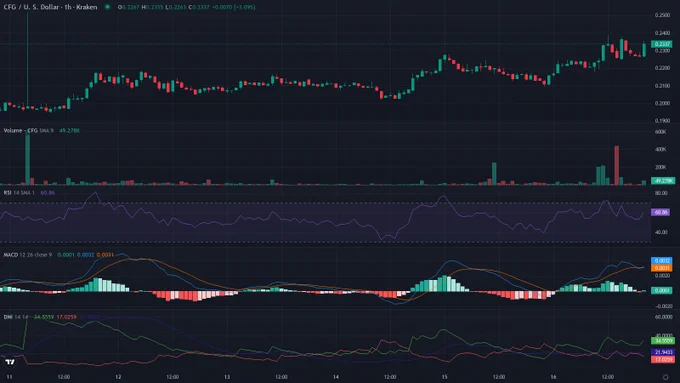Click date label 15 on time axis
Screen dimensions: 680x383
pos(445,377)
